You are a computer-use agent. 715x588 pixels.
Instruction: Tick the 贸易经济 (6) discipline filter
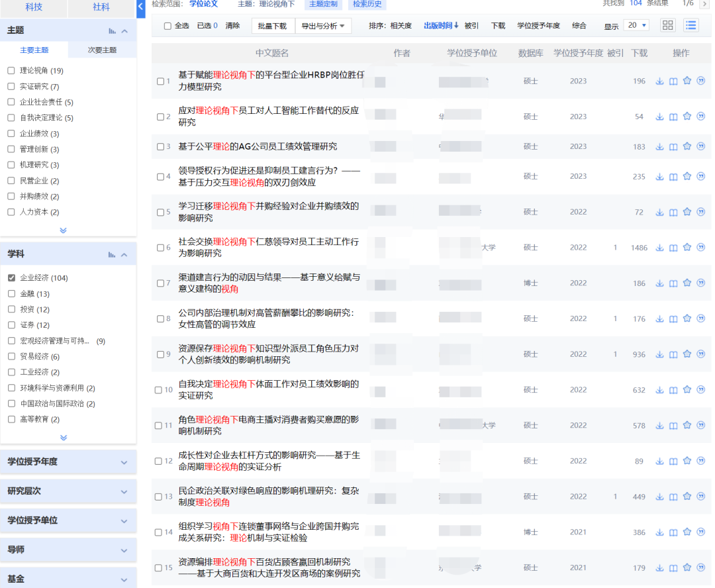(12, 356)
